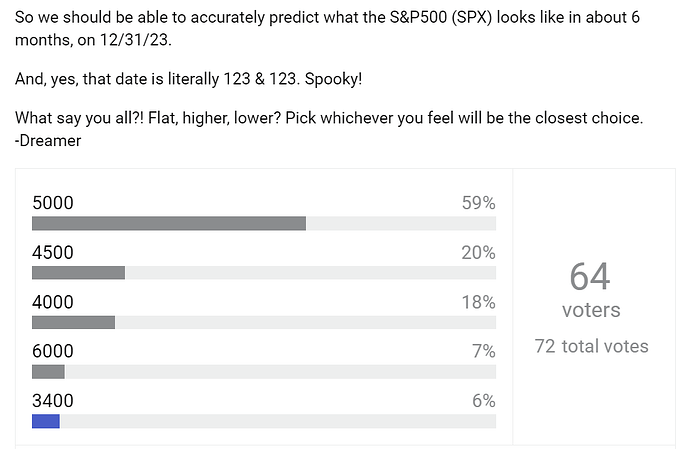Click the blue 3400 result bar

[x=46, y=421]
